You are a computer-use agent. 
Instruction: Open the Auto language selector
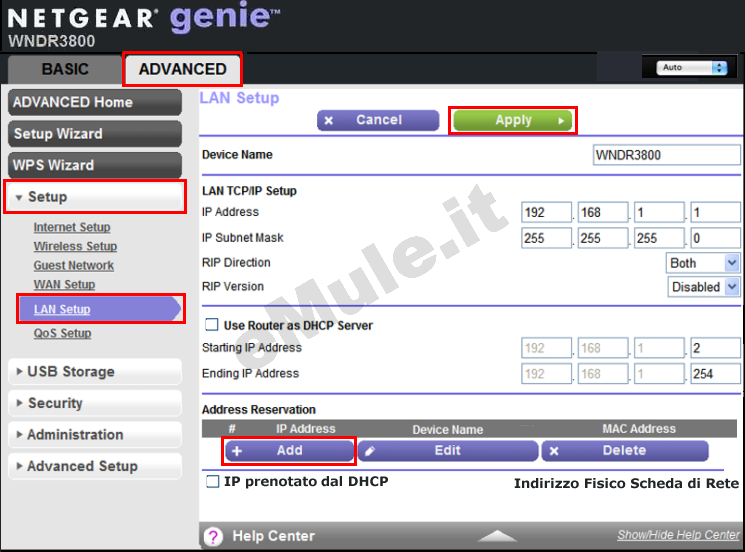(691, 68)
